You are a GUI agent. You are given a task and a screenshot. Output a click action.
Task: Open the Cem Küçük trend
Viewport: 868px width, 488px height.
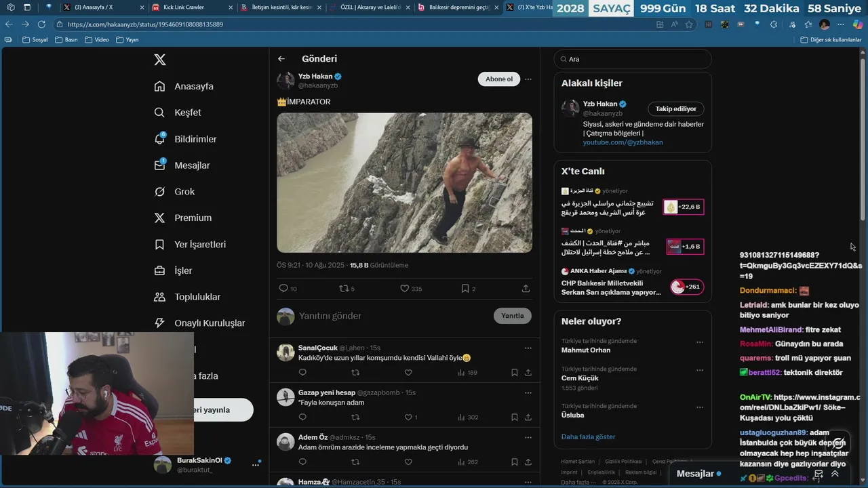tap(580, 378)
